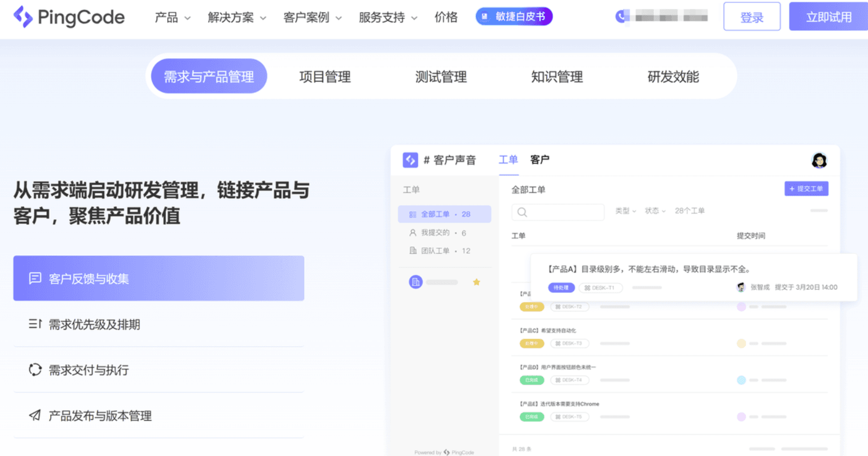Click the PingCode app icon beside 客户声音
Viewport: 868px width, 456px height.
click(410, 160)
